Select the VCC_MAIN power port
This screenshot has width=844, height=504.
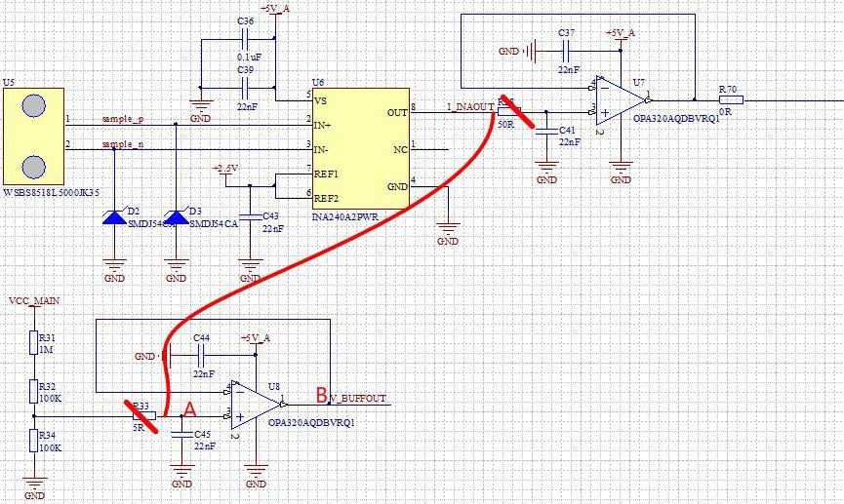point(34,301)
